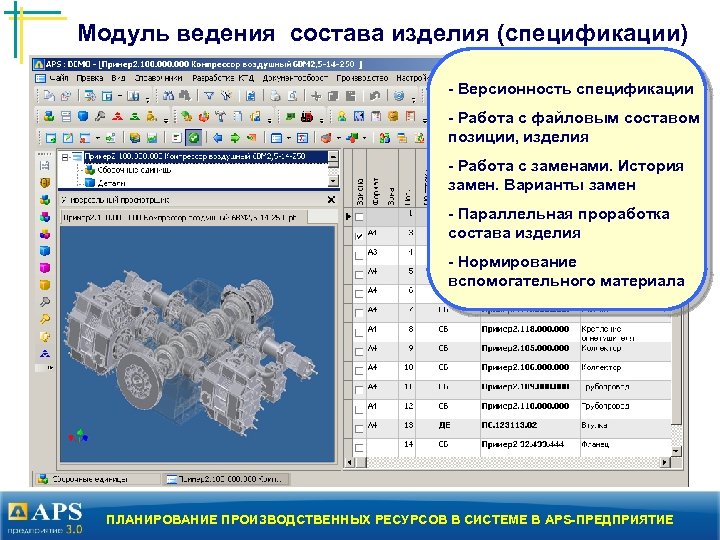Click the blue globe icon in top toolbar

coord(399,96)
